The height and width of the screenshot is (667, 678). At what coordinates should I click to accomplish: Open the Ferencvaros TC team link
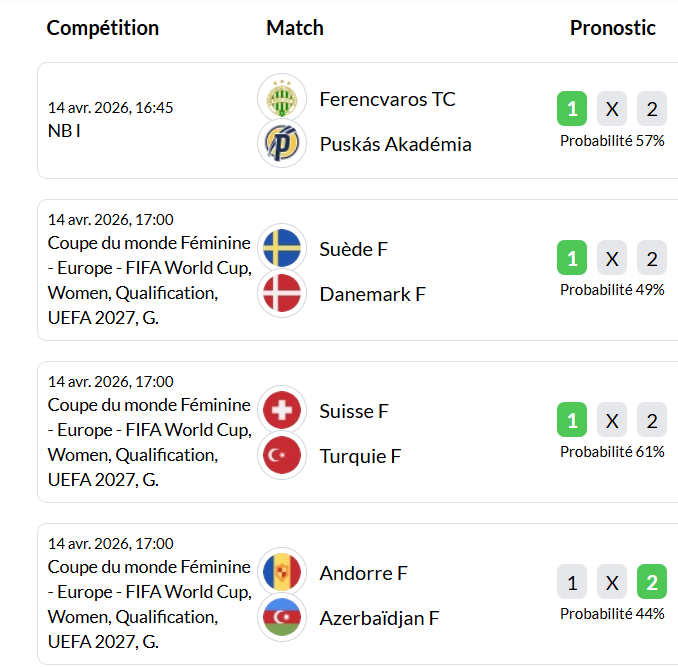coord(387,99)
